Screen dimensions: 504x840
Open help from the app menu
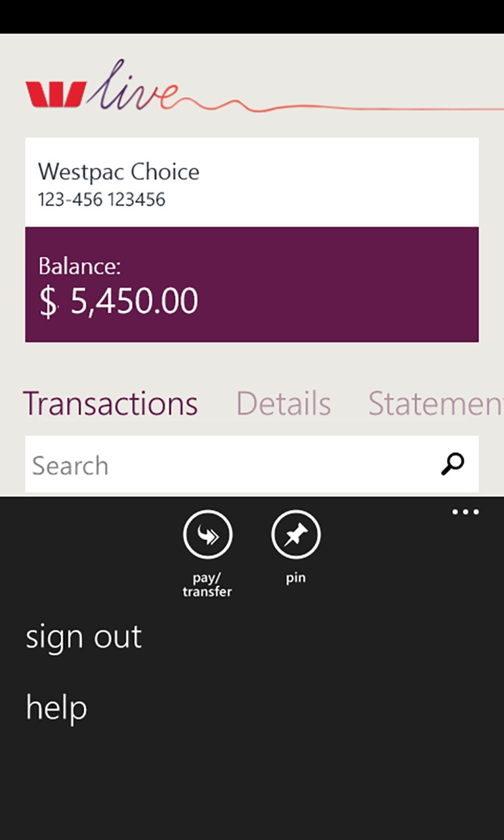coord(56,707)
